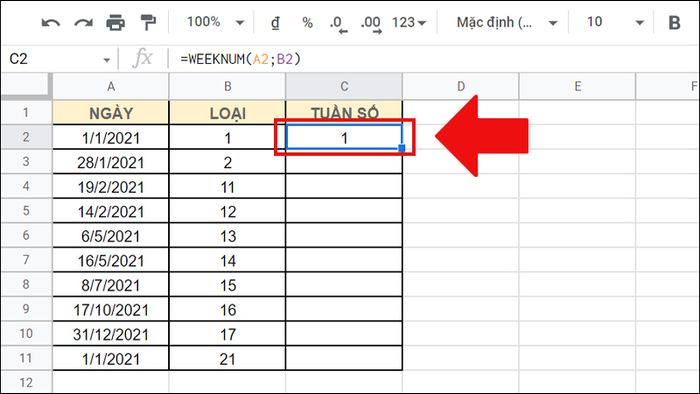Click cell with date 8/7/2021
The width and height of the screenshot is (700, 394).
[x=111, y=285]
